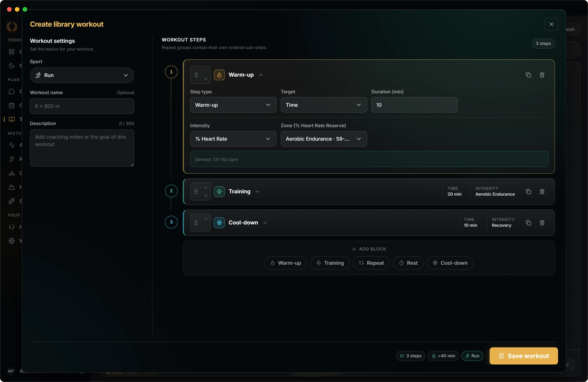Move the Training step up
Screen dimensions: 588x382
[x=206, y=187]
